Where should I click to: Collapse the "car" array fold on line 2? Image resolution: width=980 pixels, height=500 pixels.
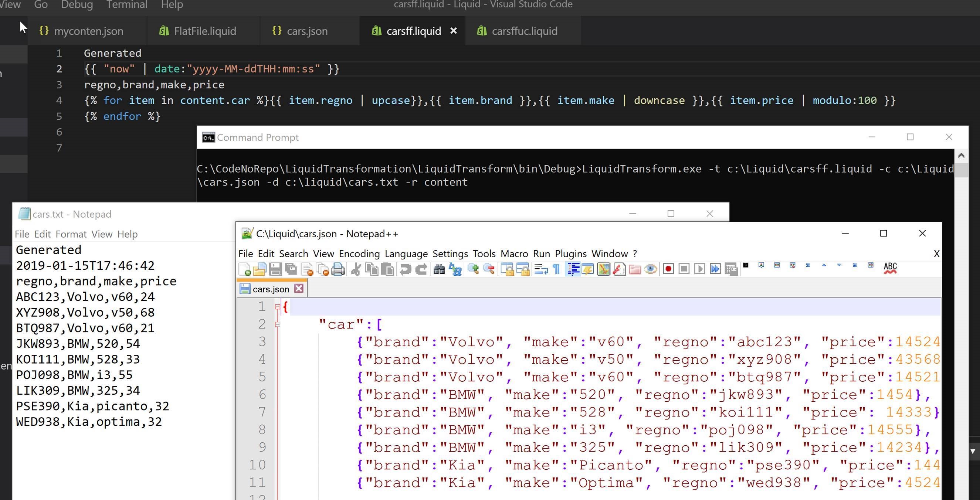(x=278, y=324)
